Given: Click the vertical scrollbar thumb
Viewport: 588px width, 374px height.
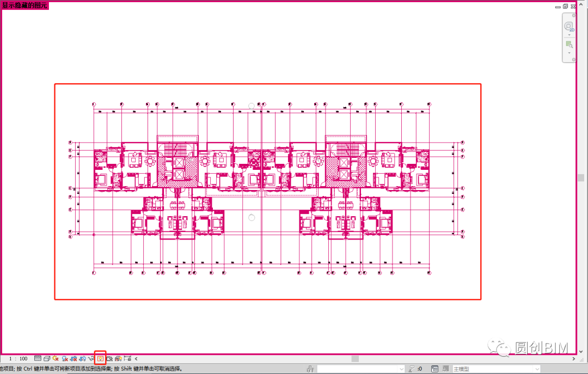Looking at the screenshot, I should point(581,177).
